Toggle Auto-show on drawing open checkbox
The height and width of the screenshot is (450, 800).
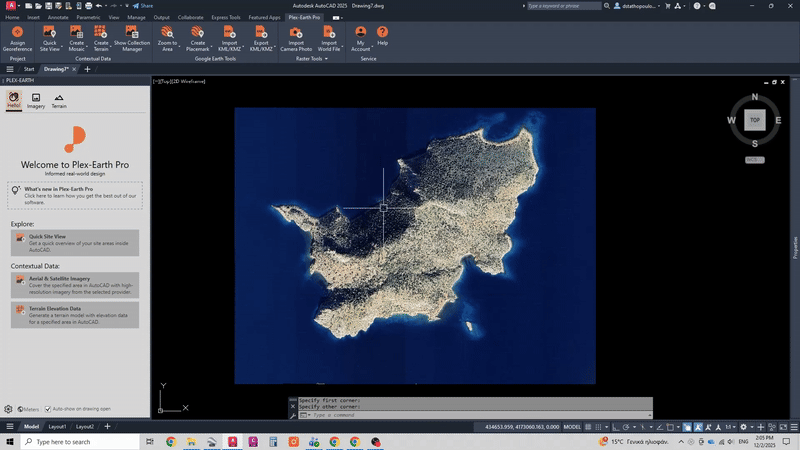click(x=48, y=409)
